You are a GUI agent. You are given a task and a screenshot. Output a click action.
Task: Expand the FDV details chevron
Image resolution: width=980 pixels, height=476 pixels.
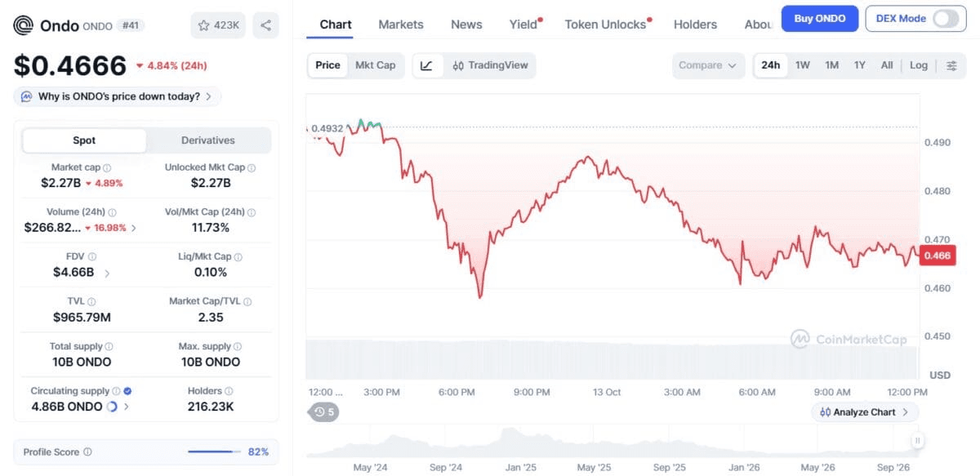107,273
